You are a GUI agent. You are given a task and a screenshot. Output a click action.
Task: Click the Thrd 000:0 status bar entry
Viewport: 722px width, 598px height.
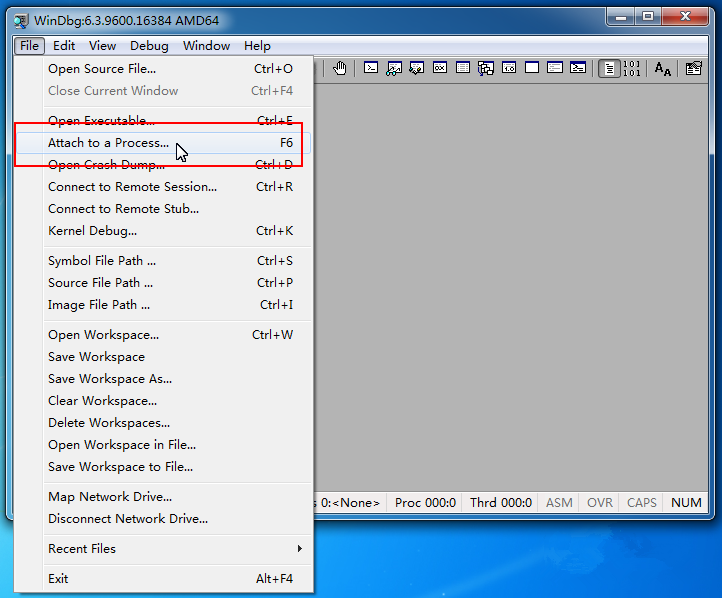501,503
